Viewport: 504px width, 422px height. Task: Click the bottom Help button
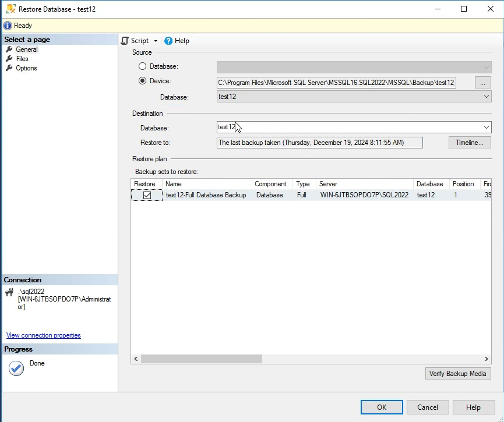474,407
